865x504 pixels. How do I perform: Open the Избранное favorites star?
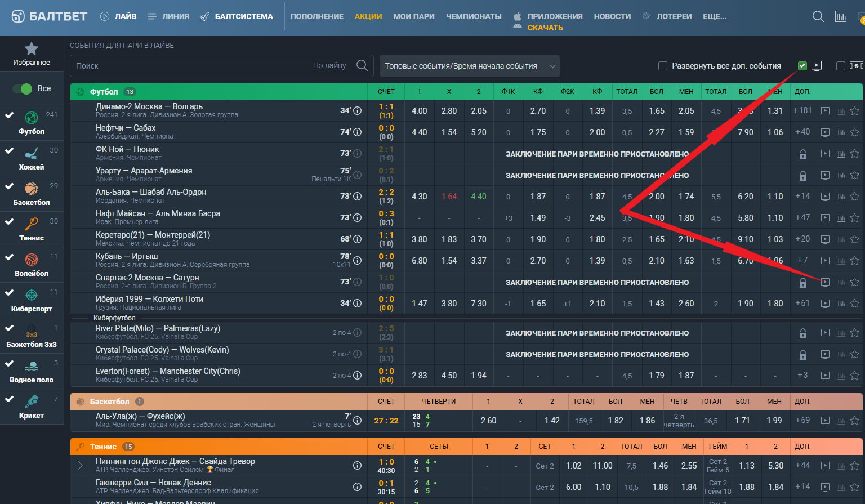pyautogui.click(x=32, y=48)
